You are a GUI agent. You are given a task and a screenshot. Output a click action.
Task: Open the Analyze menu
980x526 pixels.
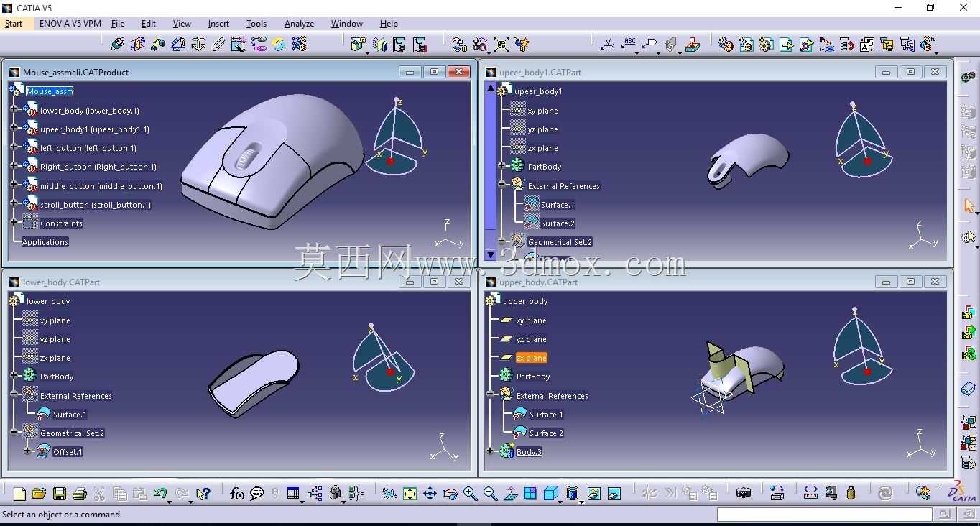(x=299, y=24)
